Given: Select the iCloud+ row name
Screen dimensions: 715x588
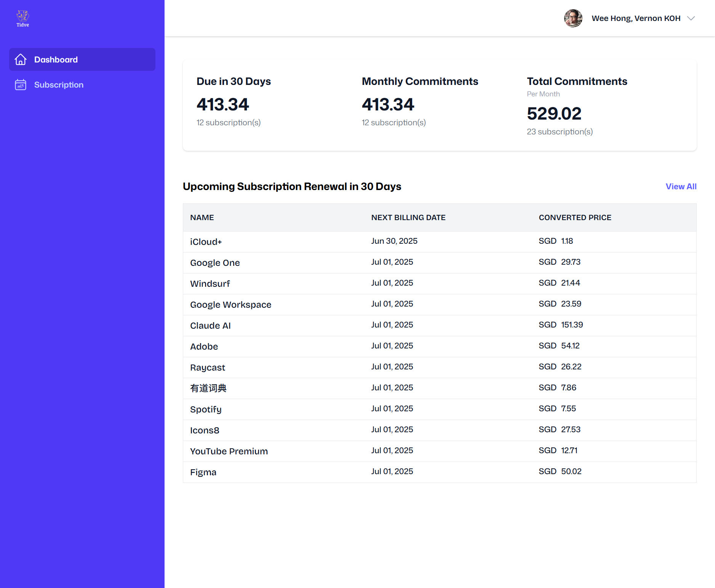Looking at the screenshot, I should pos(206,242).
